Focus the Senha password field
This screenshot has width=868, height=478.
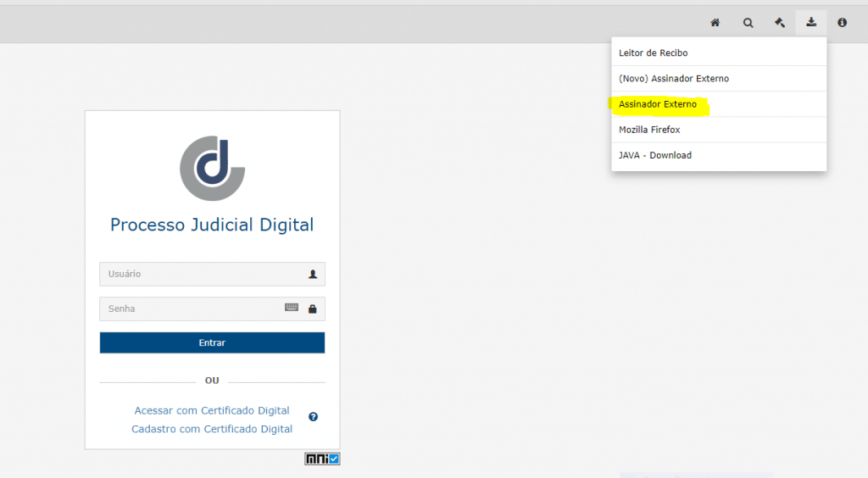click(212, 308)
